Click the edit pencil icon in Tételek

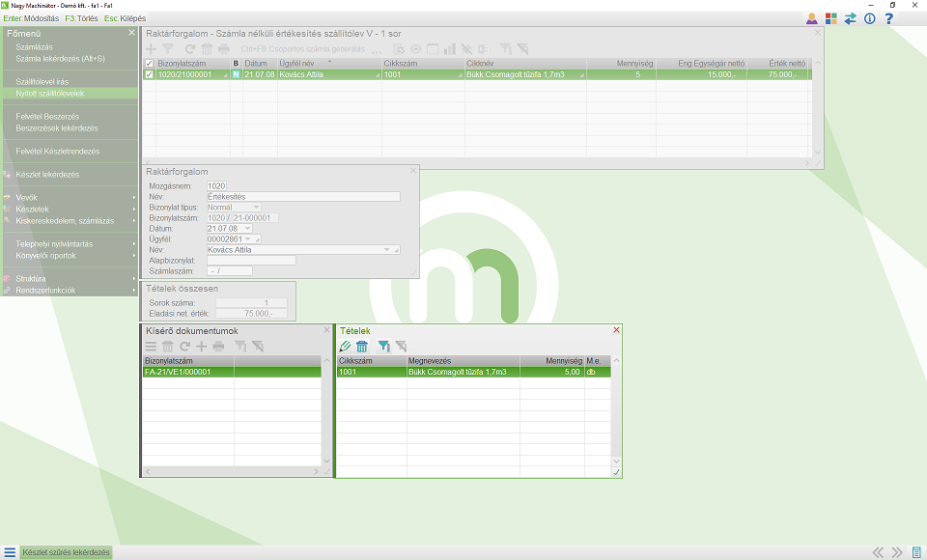(346, 346)
